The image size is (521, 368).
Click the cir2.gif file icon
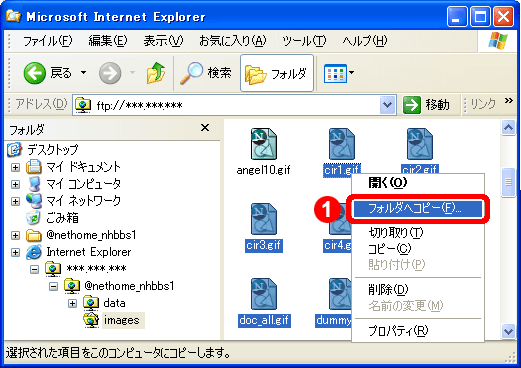[420, 144]
